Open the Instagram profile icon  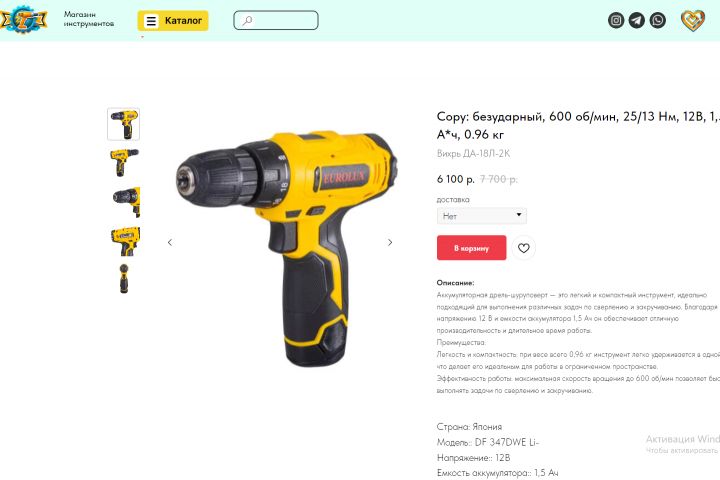point(616,20)
